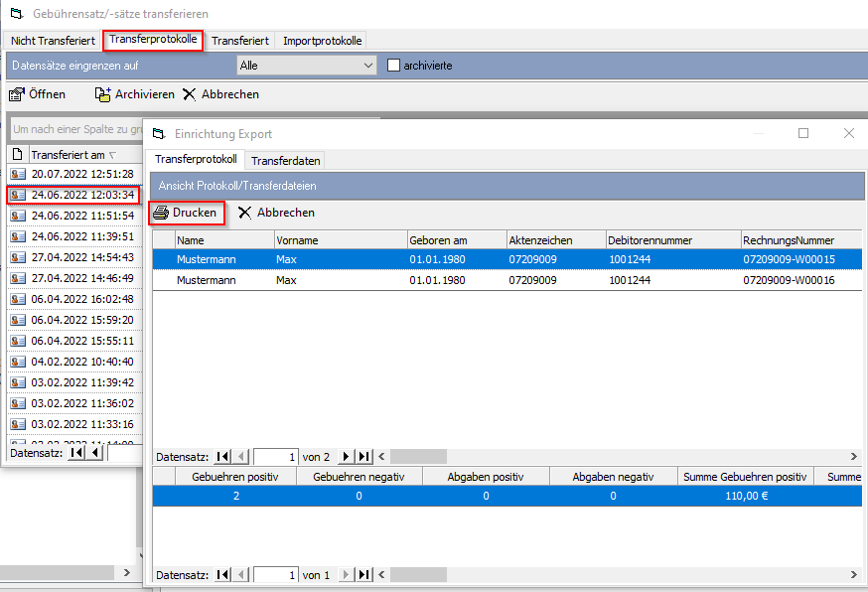Click Abbrechen X in Einrichtung Export dialog
Screen dimensions: 868x592
244,213
